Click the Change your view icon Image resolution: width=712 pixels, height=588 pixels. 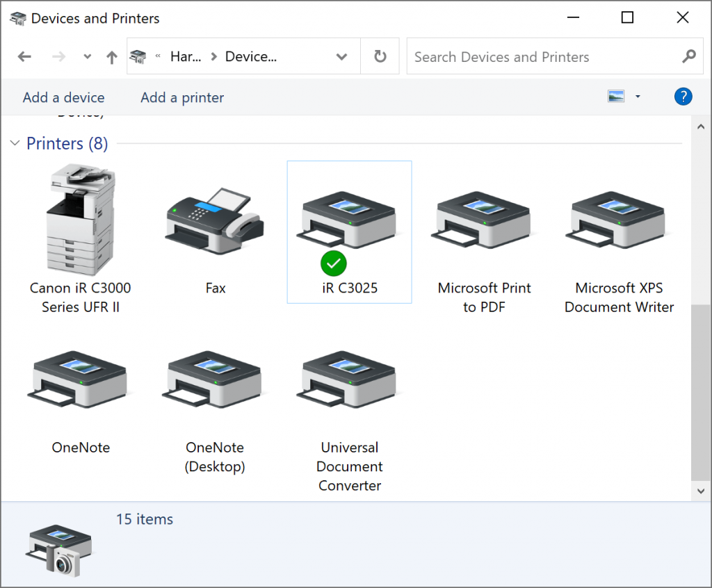tap(616, 96)
